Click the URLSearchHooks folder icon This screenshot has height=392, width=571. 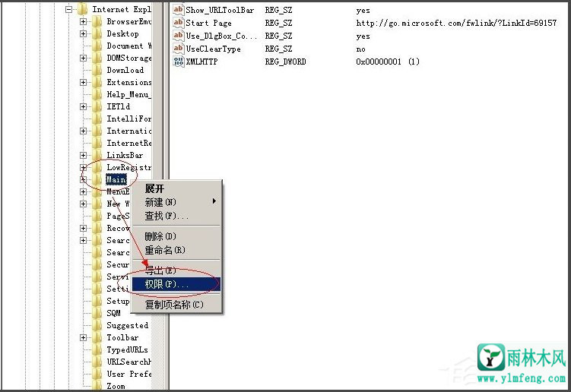[97, 362]
